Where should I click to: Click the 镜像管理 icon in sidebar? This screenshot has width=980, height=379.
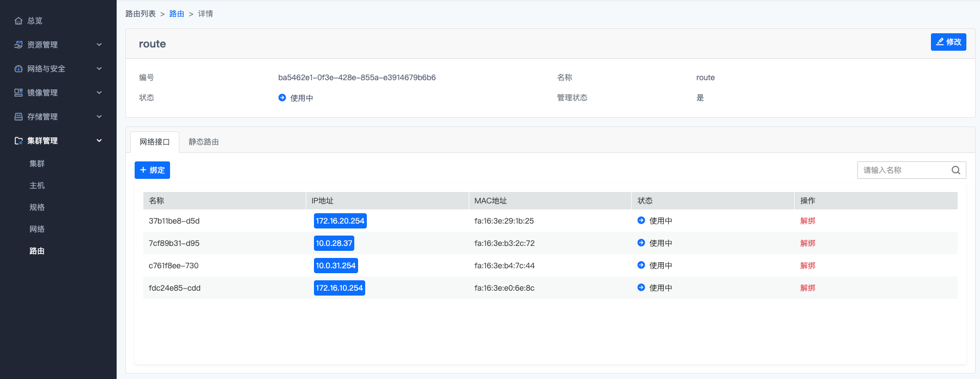tap(19, 93)
